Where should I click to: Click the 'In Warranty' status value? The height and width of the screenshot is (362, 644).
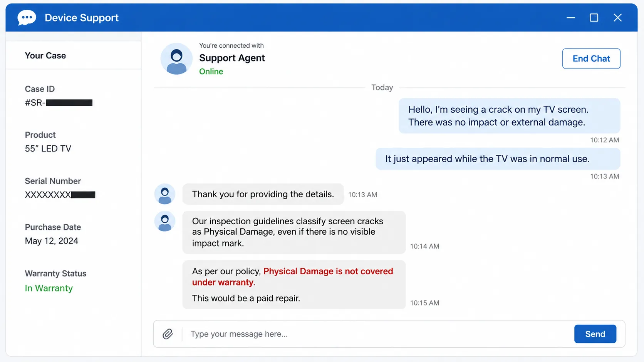49,288
